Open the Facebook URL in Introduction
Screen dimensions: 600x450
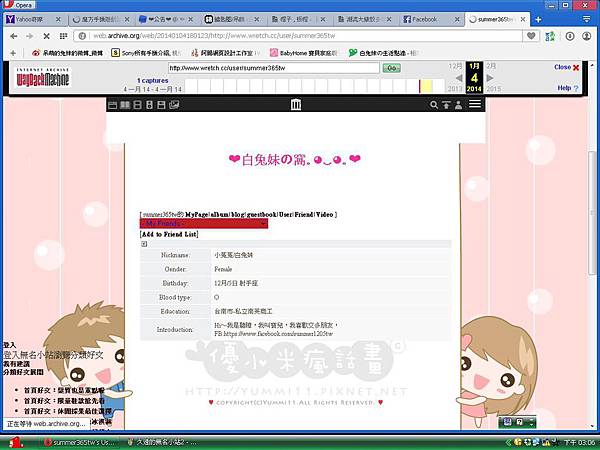278,334
